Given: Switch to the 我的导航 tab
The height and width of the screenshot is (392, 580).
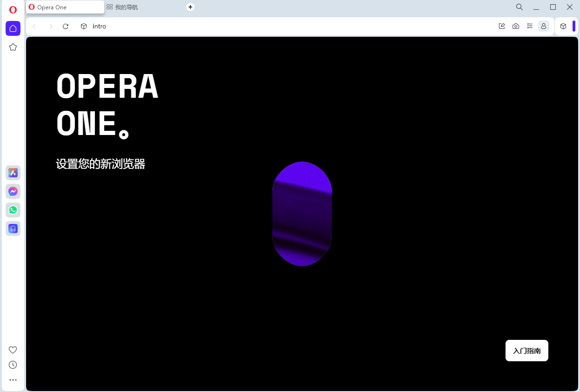Looking at the screenshot, I should [x=143, y=7].
